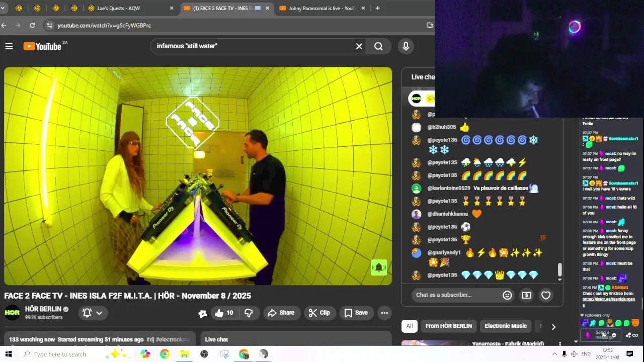Viewport: 644px width, 362px height.
Task: Share the video
Action: tap(281, 313)
